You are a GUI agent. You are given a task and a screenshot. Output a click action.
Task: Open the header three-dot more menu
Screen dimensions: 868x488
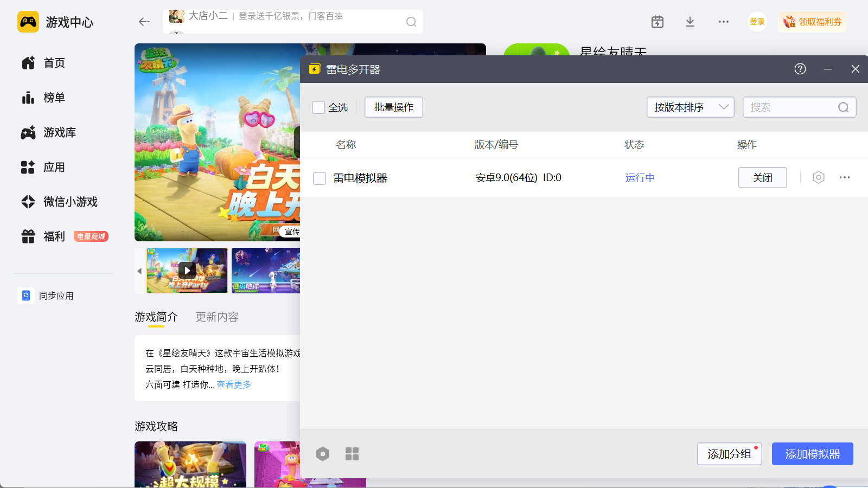(x=724, y=22)
